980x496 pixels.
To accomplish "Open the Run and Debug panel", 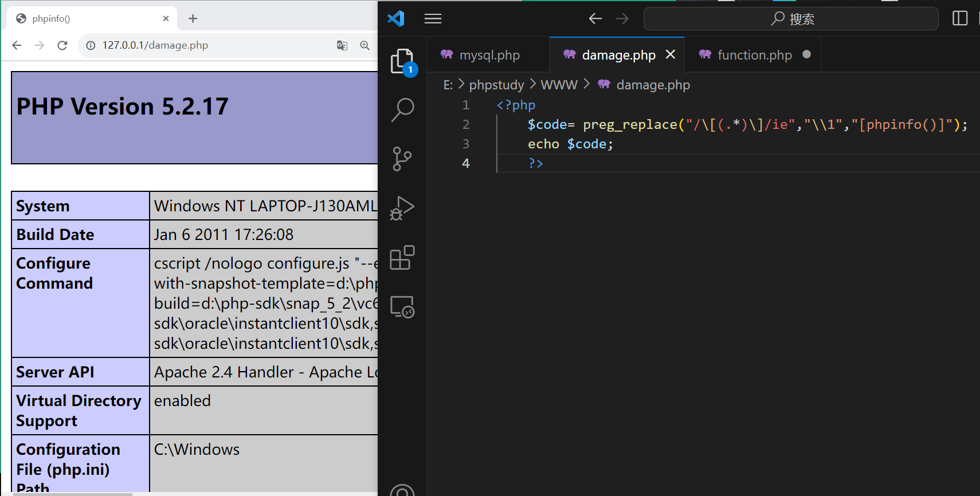I will click(402, 208).
